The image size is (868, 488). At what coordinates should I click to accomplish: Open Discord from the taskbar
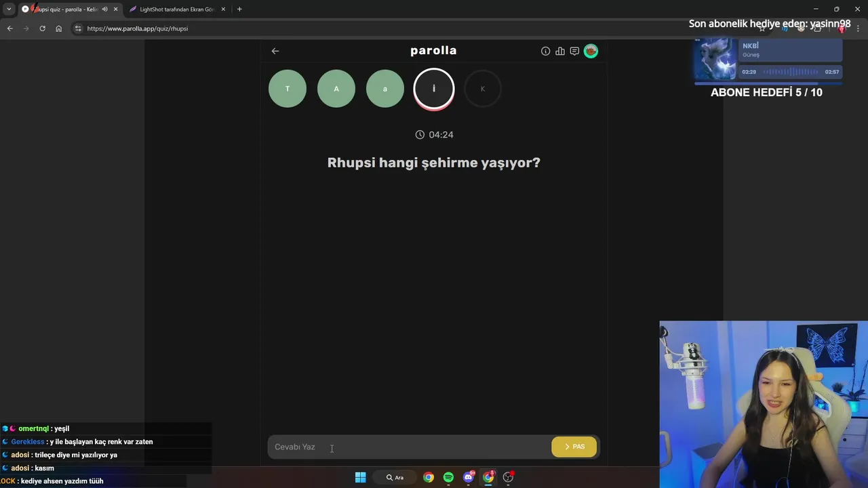click(468, 477)
